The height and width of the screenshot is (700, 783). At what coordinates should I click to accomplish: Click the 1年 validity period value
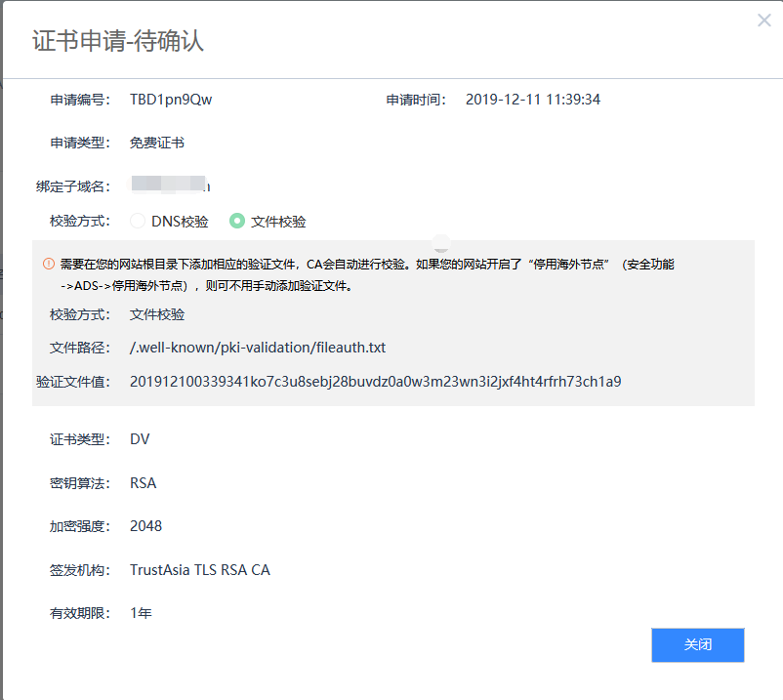tap(141, 613)
